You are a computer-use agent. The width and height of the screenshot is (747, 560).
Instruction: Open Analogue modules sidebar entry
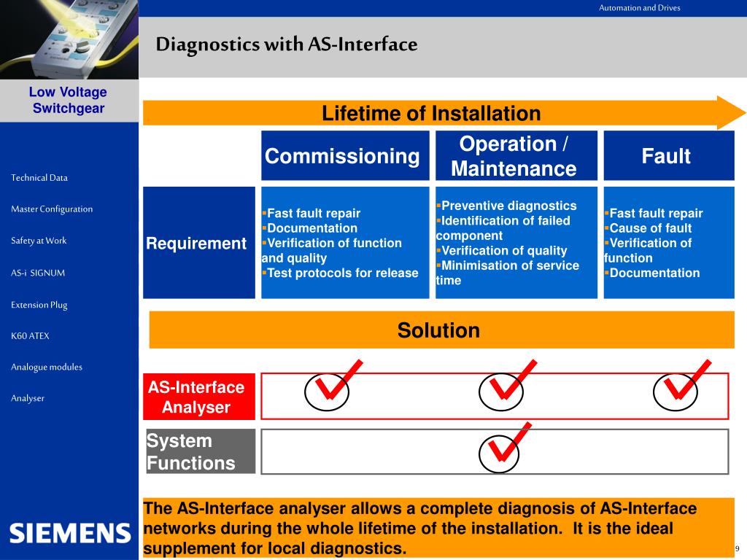[x=46, y=367]
